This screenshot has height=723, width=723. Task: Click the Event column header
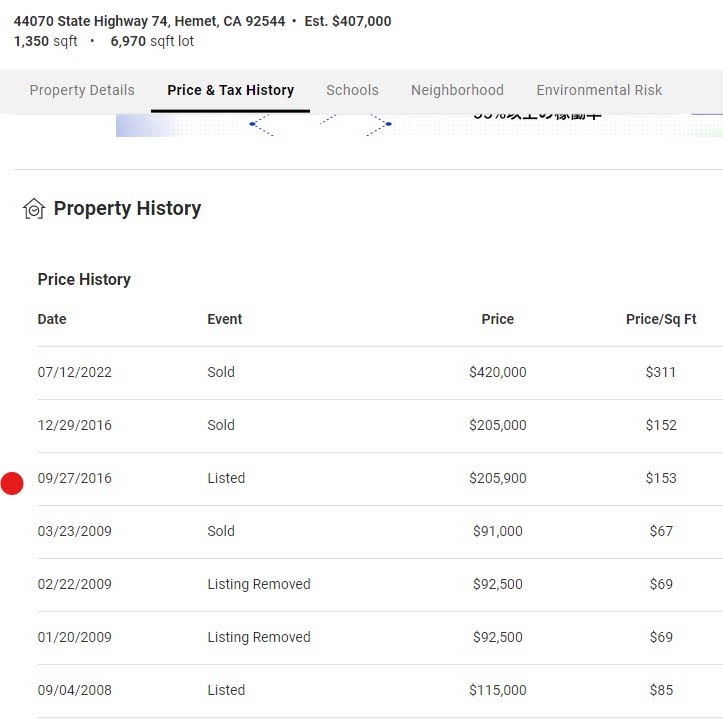(x=225, y=319)
